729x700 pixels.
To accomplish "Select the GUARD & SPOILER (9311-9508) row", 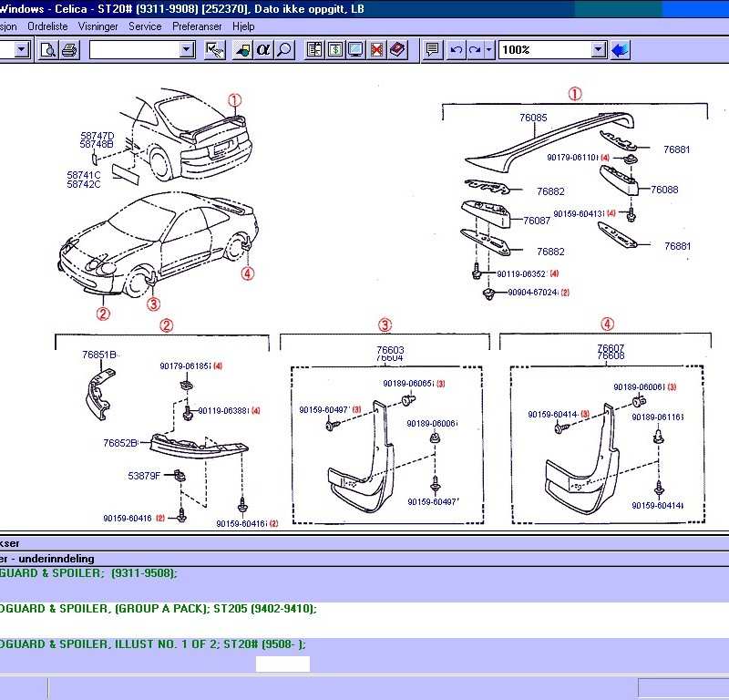I will (x=364, y=584).
